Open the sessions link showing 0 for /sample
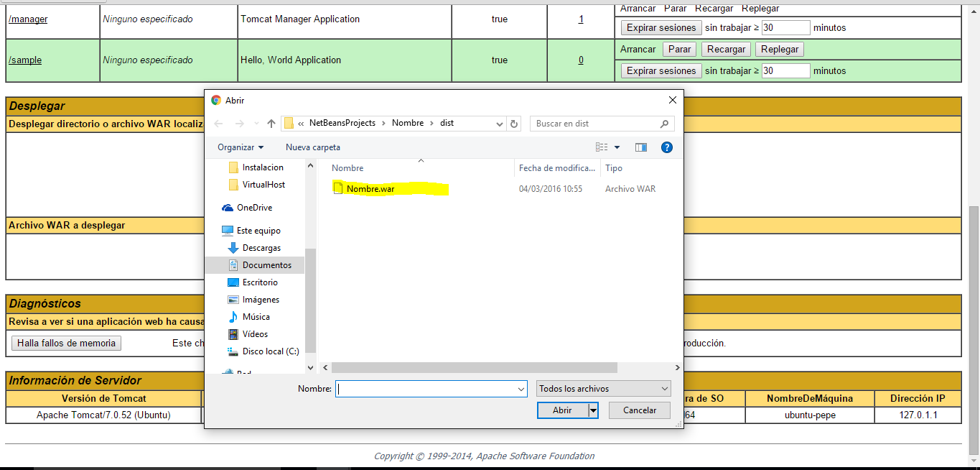Image resolution: width=980 pixels, height=470 pixels. (x=581, y=60)
